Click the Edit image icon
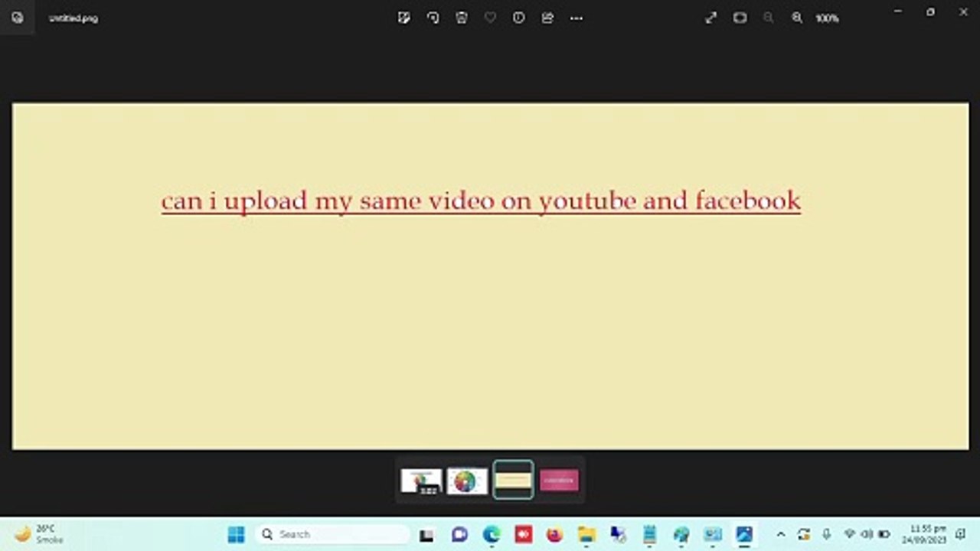The image size is (980, 551). (404, 18)
